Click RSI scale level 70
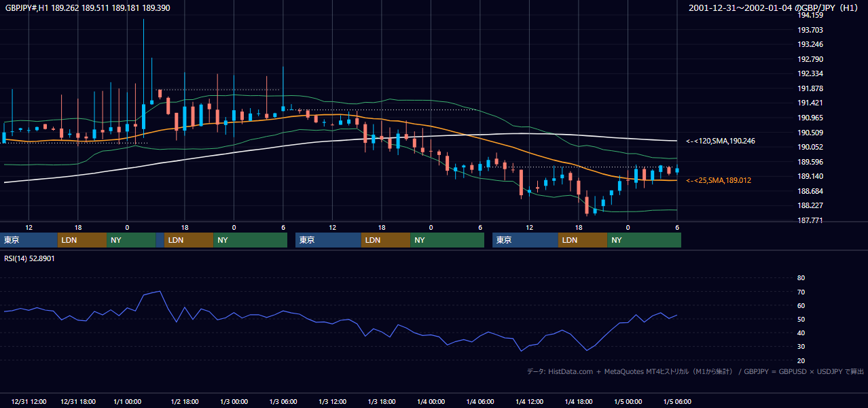Image resolution: width=868 pixels, height=408 pixels. [801, 292]
